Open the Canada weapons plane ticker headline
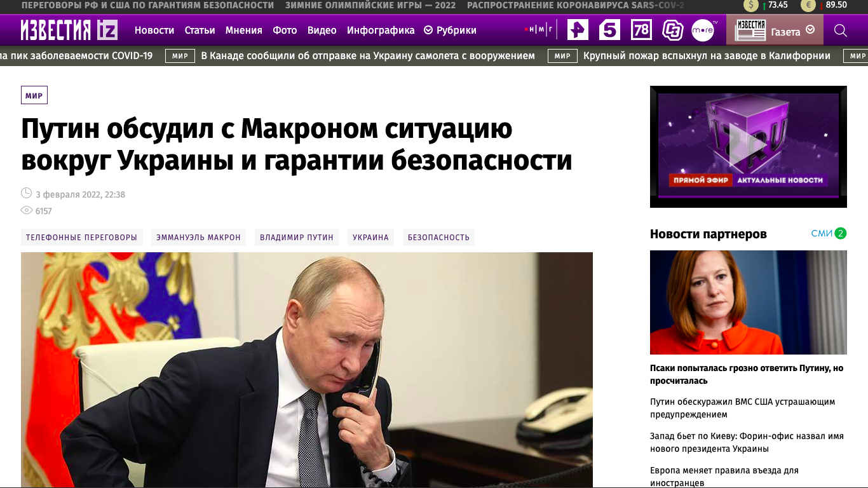868x488 pixels. (368, 56)
